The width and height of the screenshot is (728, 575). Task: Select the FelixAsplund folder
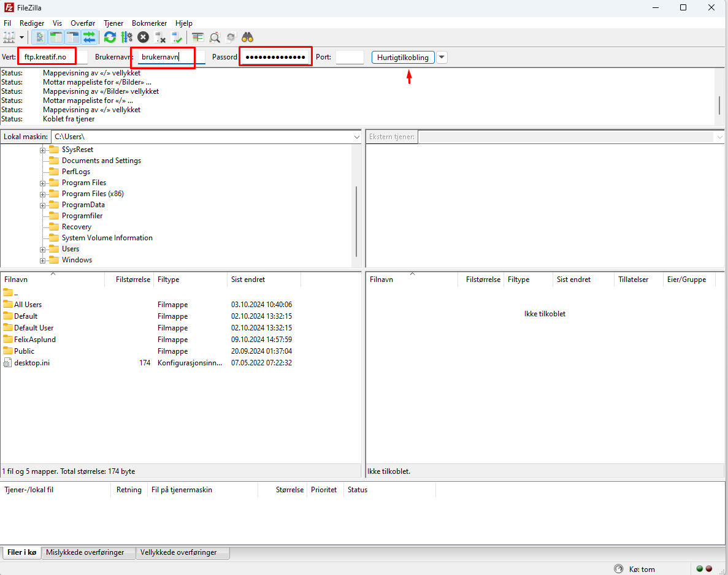tap(35, 339)
